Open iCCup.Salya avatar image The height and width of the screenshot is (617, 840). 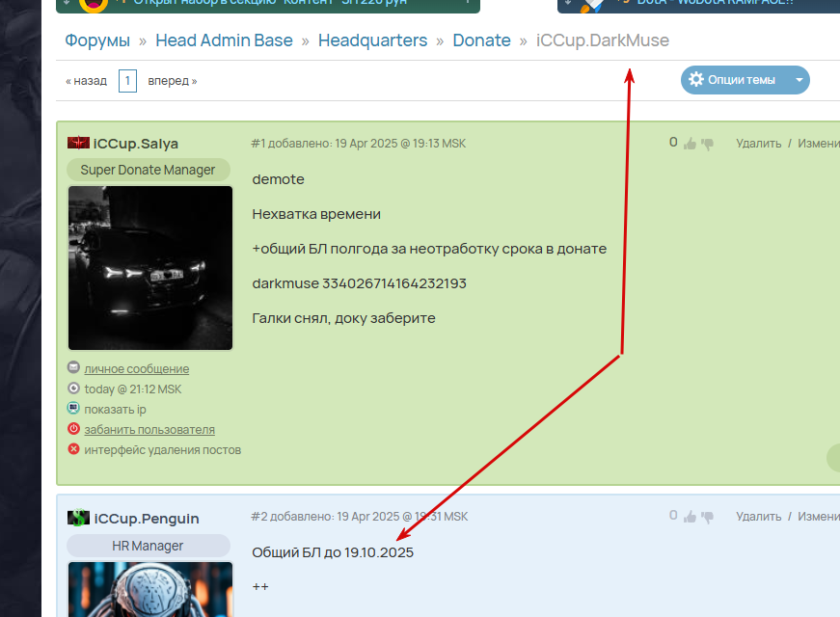coord(150,268)
